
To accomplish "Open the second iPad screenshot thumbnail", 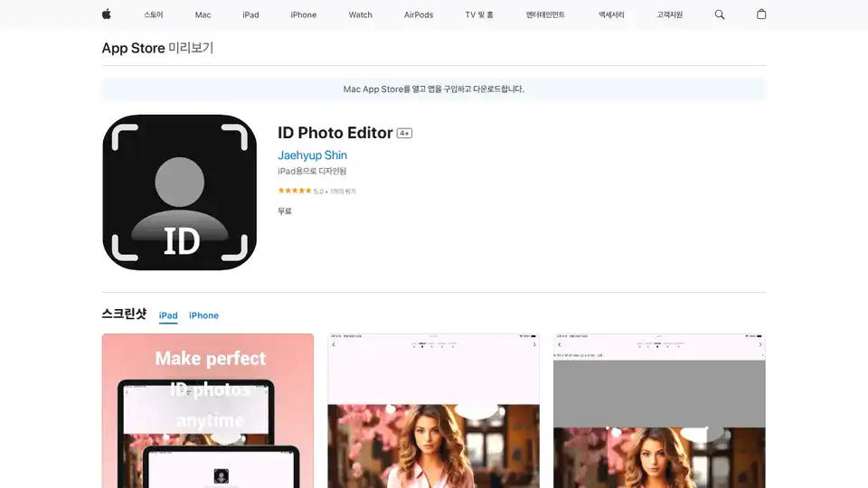I will point(433,410).
